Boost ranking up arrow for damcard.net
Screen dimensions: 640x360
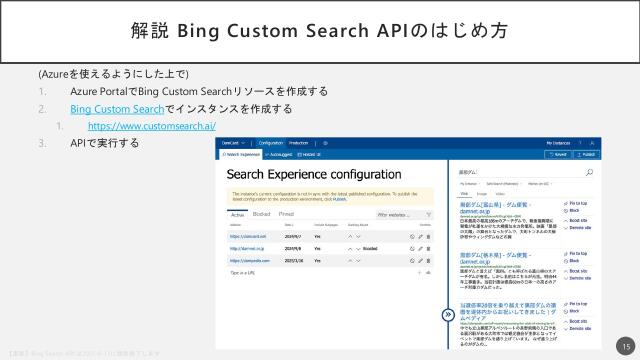(x=350, y=237)
